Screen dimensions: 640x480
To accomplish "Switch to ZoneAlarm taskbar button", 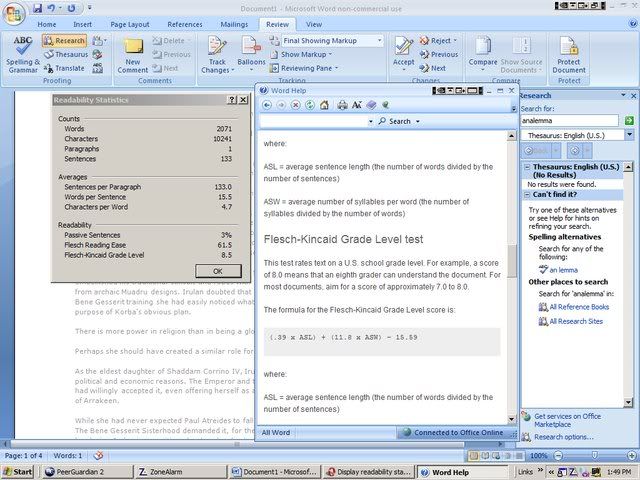I will tap(181, 472).
